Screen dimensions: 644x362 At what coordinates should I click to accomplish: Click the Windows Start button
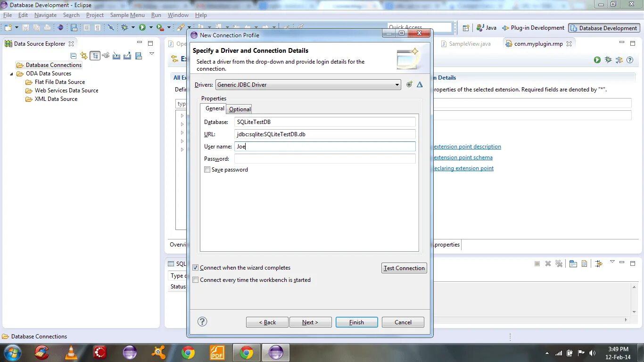pos(12,353)
